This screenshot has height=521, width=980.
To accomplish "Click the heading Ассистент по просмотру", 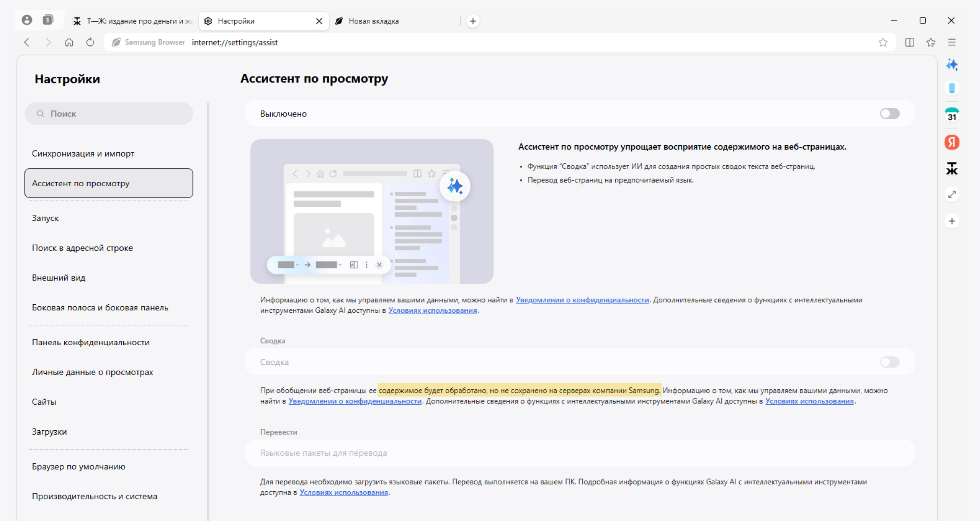I will coord(314,78).
